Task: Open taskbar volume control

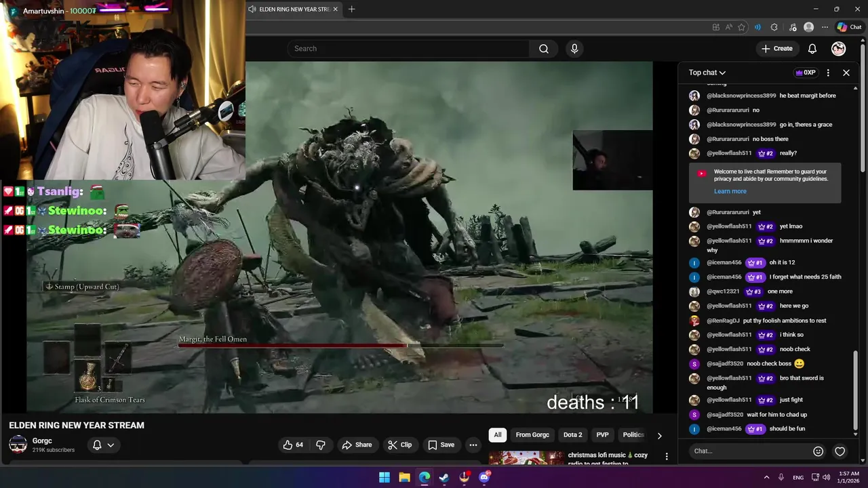Action: 827,477
